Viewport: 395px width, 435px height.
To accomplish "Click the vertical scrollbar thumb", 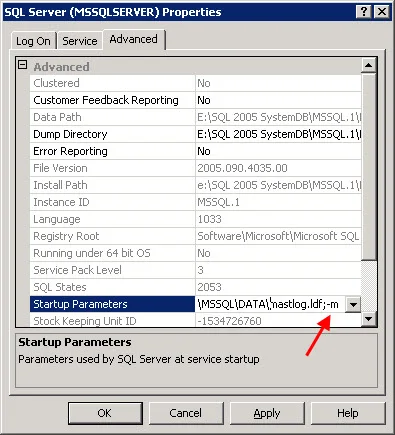I will point(369,167).
